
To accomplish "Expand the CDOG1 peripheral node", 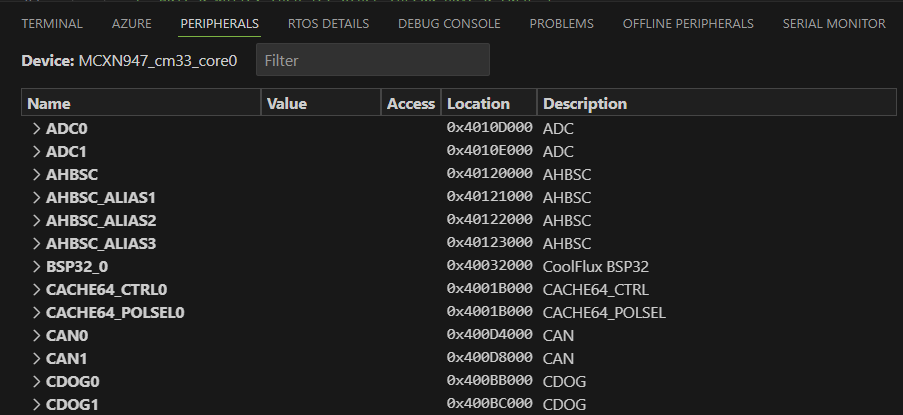I will [x=36, y=405].
